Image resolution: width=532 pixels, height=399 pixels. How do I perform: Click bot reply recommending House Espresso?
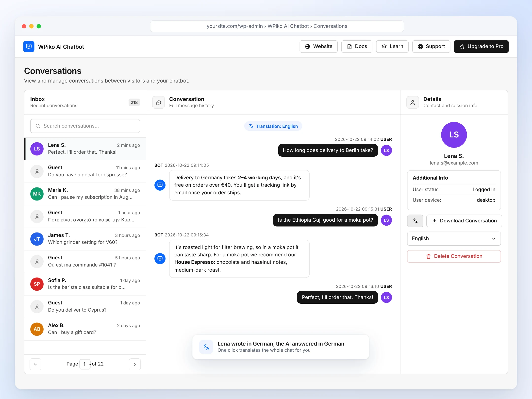pos(239,259)
